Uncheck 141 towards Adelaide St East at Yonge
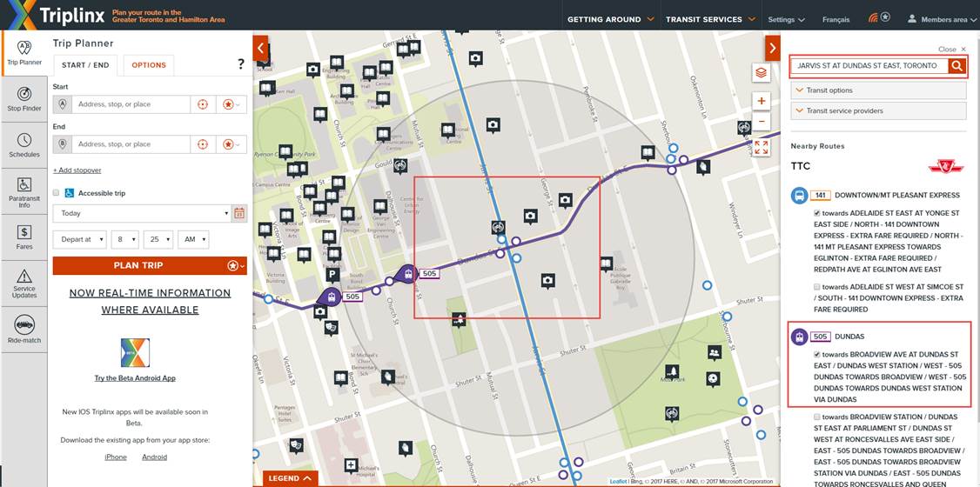Screen dimensions: 980x487 (x=817, y=213)
